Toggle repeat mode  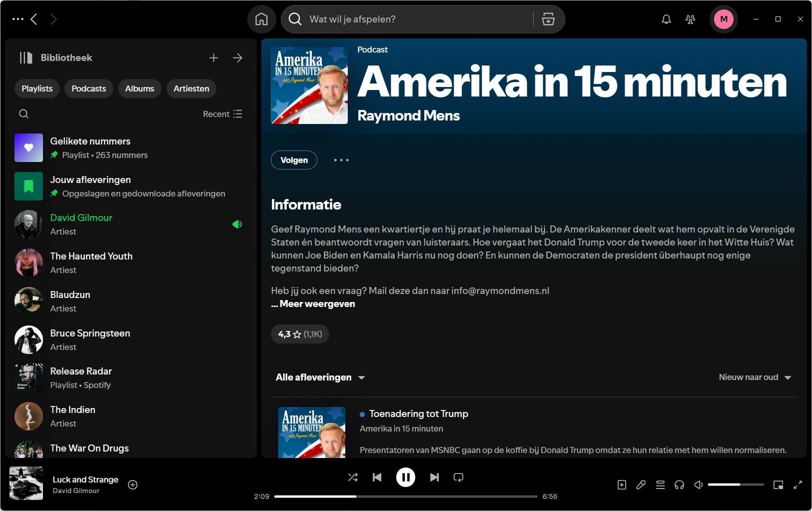pos(458,477)
